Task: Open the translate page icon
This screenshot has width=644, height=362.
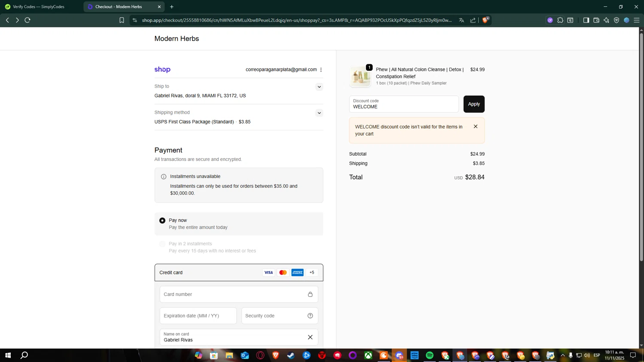Action: tap(462, 20)
